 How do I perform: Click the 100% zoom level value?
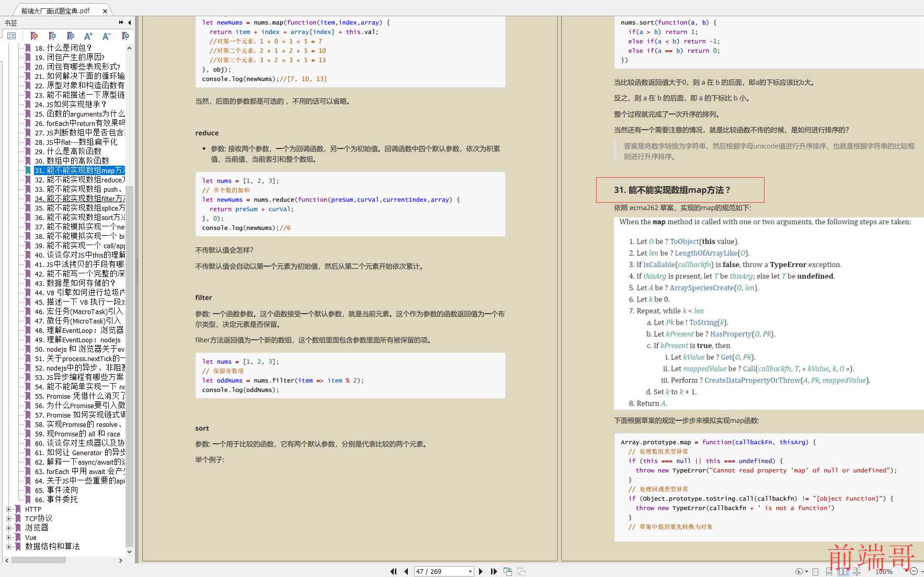pyautogui.click(x=884, y=572)
